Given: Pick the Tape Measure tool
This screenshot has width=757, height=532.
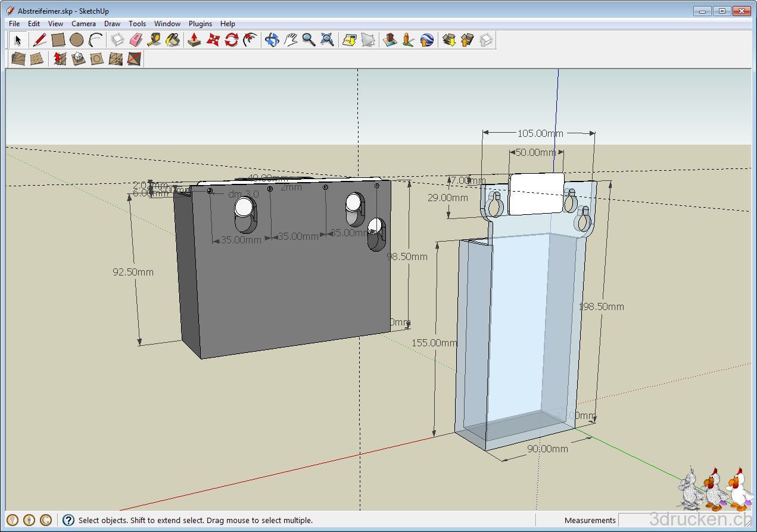Looking at the screenshot, I should click(x=154, y=40).
